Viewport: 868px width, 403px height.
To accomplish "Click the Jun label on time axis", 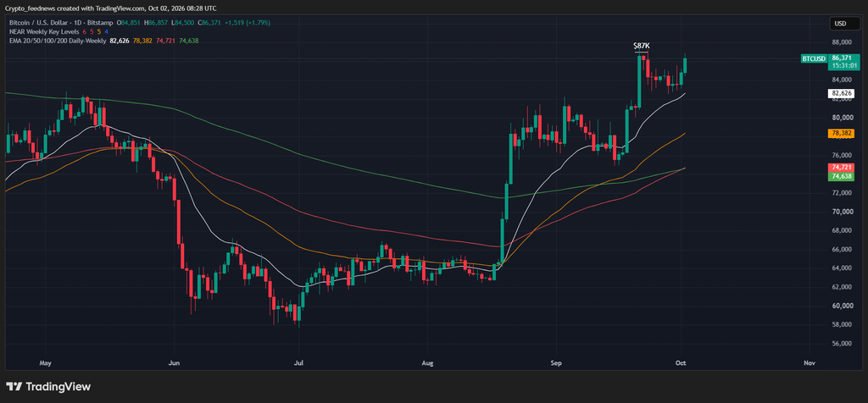I will click(x=174, y=363).
